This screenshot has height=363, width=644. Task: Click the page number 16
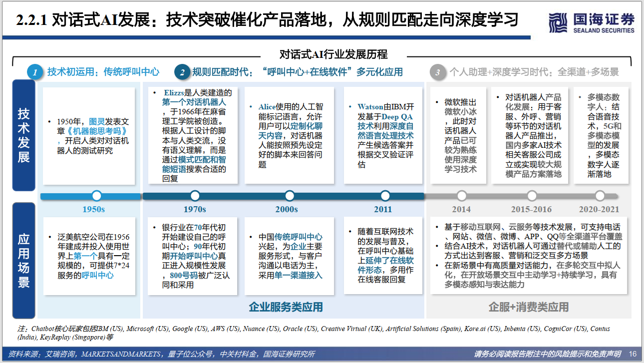[633, 354]
